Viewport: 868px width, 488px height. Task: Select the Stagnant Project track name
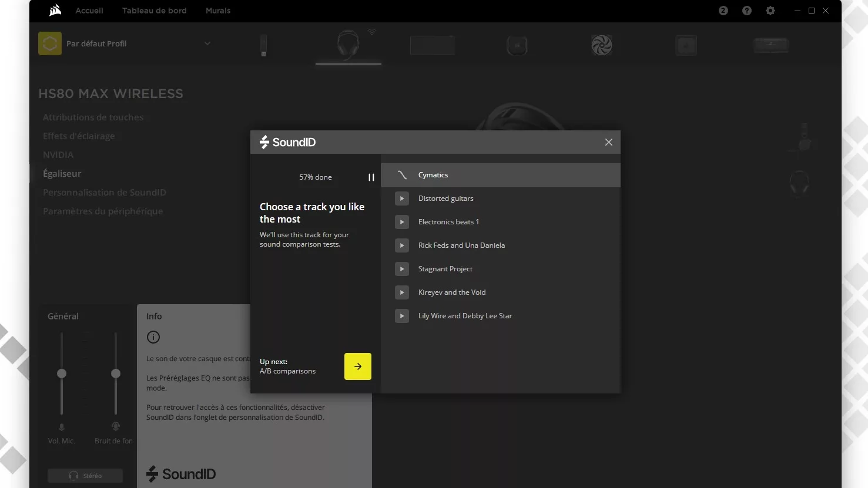pyautogui.click(x=445, y=269)
